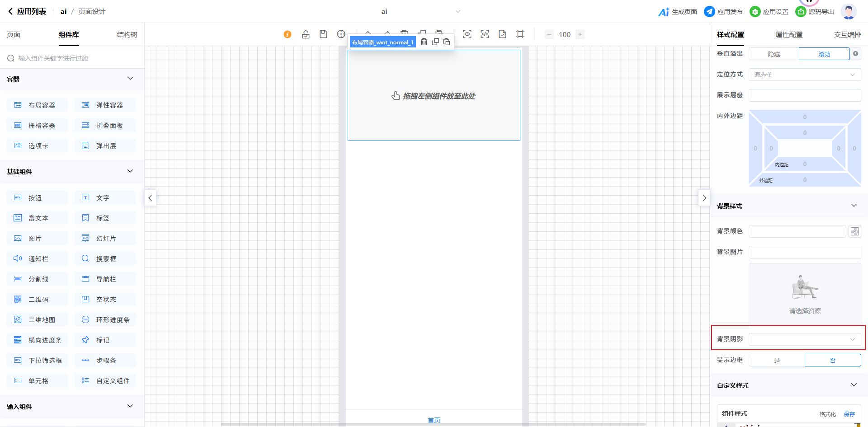Click the 源码导出 button
The height and width of the screenshot is (427, 868).
pos(815,12)
